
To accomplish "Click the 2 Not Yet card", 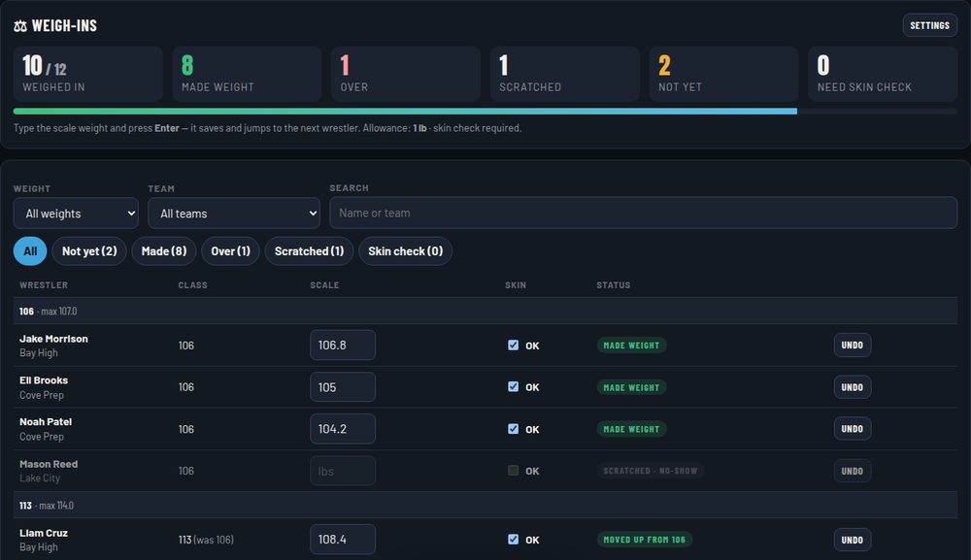I will [x=724, y=74].
